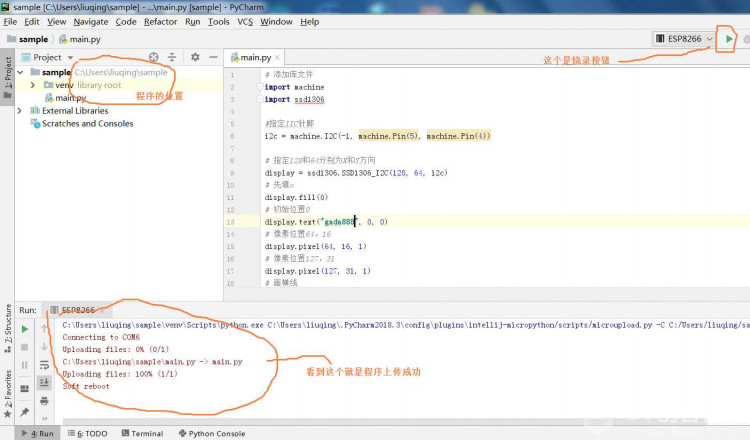The height and width of the screenshot is (440, 750).
Task: Open the Run menu in menu bar
Action: tap(193, 22)
